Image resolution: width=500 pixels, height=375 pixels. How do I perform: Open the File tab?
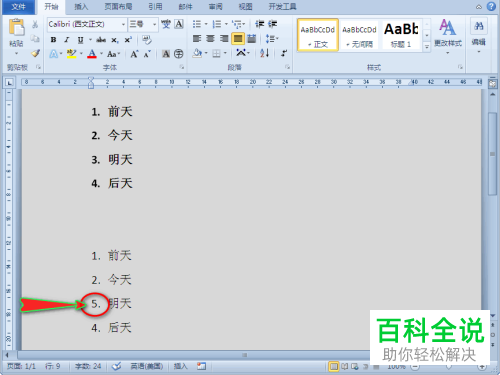[x=19, y=7]
